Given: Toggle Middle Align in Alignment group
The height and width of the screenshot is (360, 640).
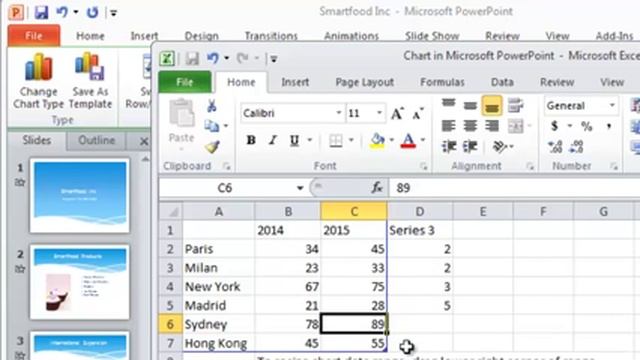Looking at the screenshot, I should coord(470,105).
